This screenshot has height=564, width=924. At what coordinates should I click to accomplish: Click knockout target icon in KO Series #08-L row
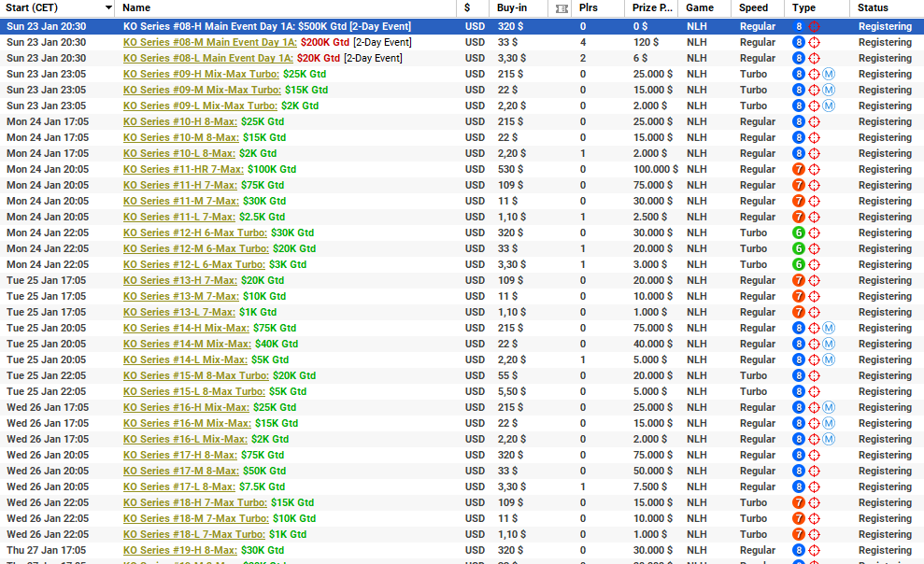point(814,58)
